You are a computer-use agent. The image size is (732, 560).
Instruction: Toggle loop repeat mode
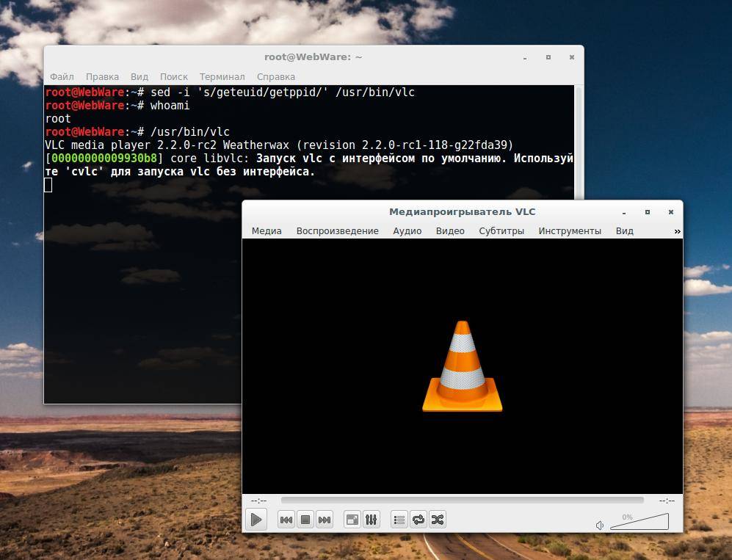click(x=418, y=520)
